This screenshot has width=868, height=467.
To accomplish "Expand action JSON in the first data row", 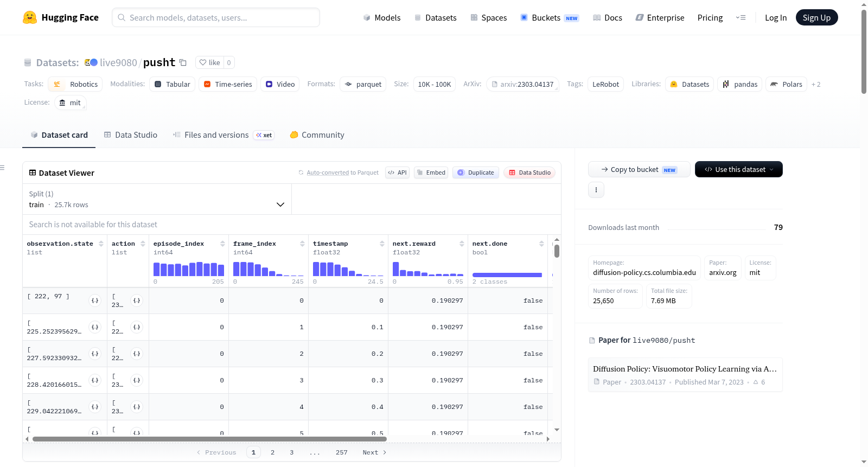I will [x=137, y=300].
